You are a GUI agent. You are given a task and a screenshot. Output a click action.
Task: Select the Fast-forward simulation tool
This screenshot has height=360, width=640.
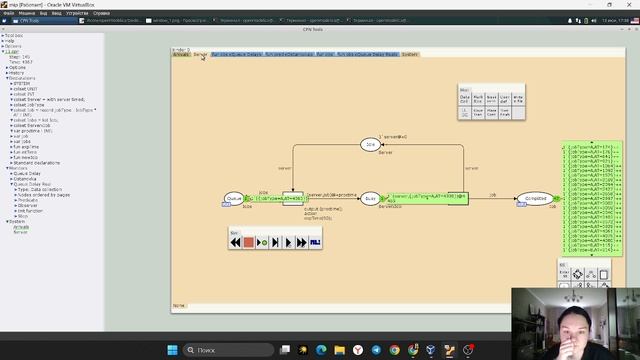click(302, 242)
